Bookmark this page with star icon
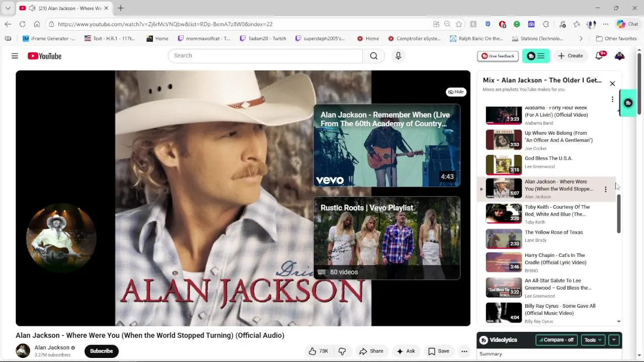 coord(459,24)
